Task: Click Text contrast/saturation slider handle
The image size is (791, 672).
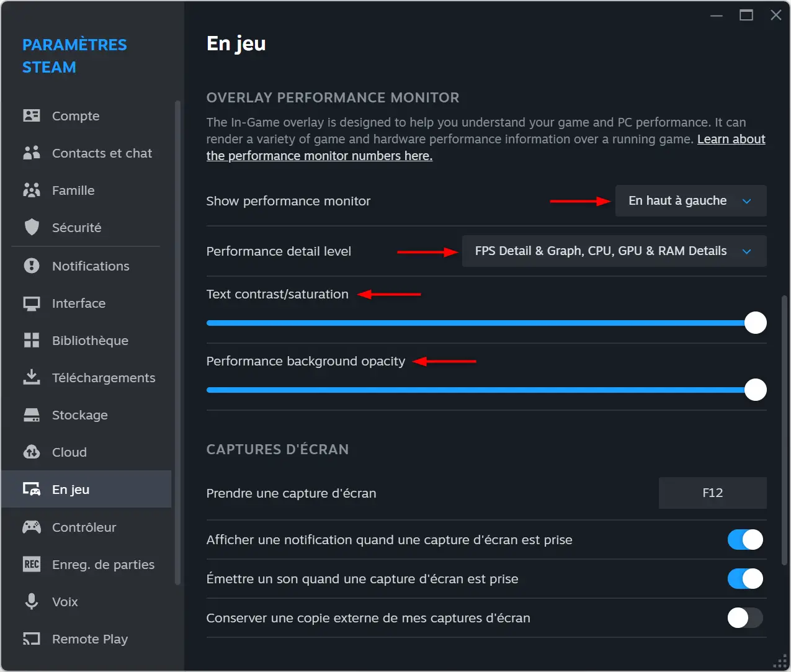Action: tap(755, 323)
